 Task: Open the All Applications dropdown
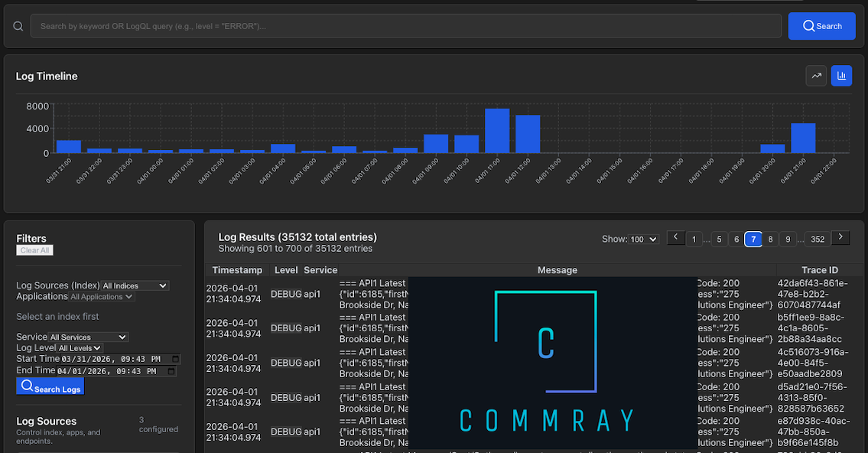(102, 297)
